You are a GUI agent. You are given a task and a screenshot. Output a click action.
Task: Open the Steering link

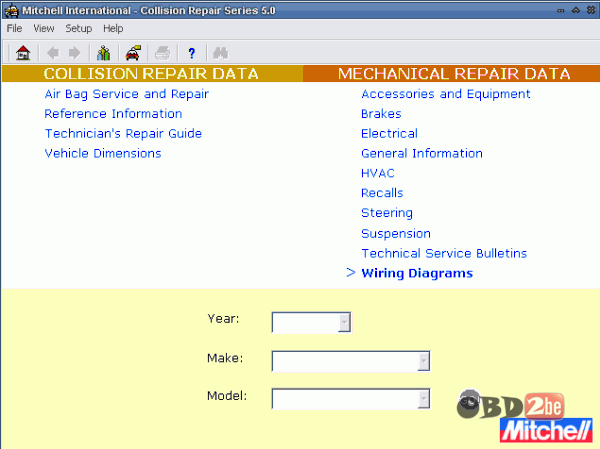click(x=387, y=213)
